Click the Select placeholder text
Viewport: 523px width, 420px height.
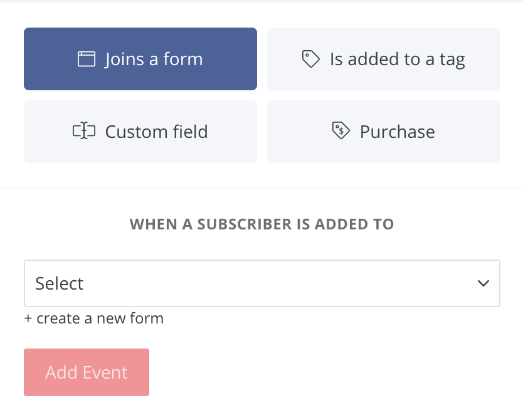pos(59,283)
